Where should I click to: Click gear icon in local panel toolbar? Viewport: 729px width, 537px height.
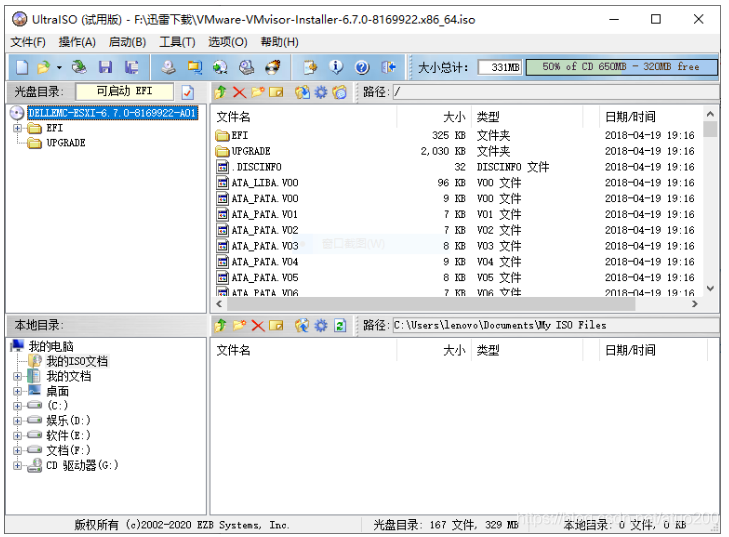[321, 325]
